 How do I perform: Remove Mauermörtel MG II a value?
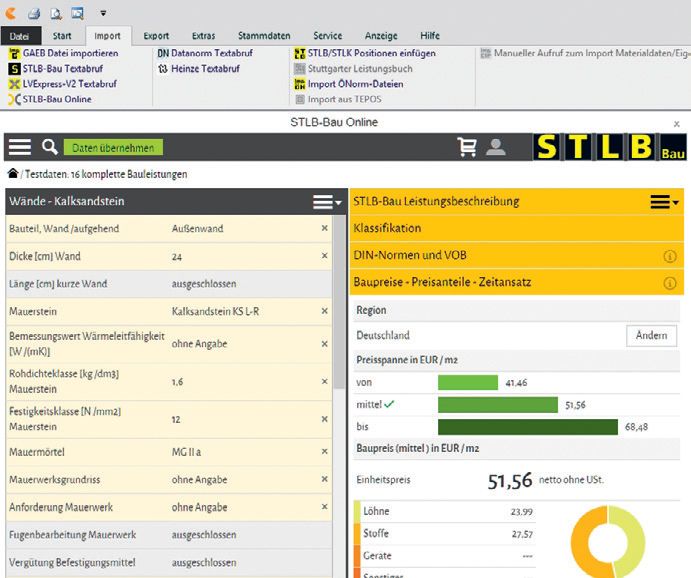point(324,452)
